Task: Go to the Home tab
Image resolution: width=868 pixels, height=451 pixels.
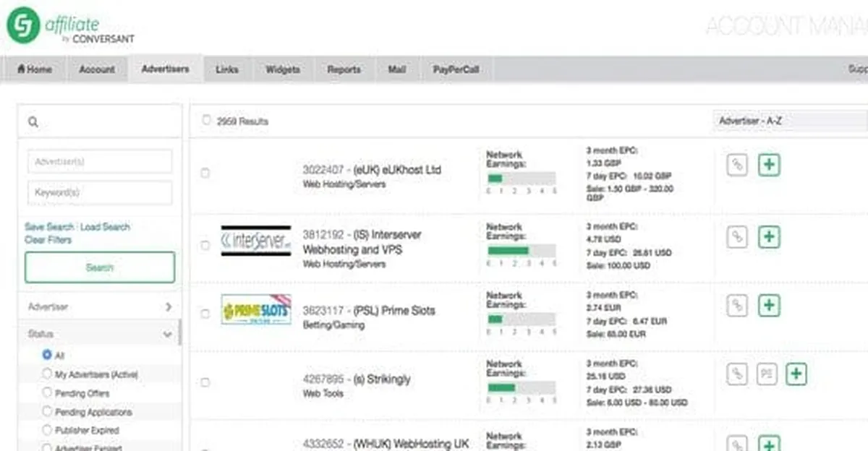Action: [x=35, y=69]
